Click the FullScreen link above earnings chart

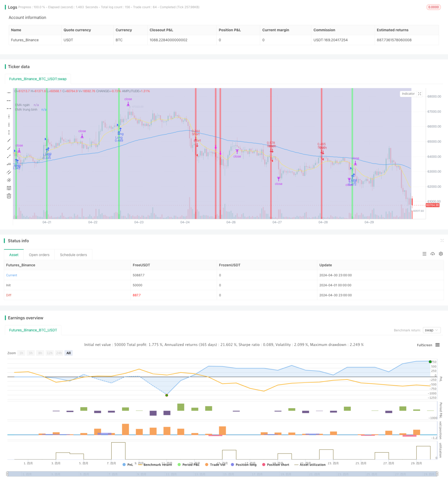point(424,345)
